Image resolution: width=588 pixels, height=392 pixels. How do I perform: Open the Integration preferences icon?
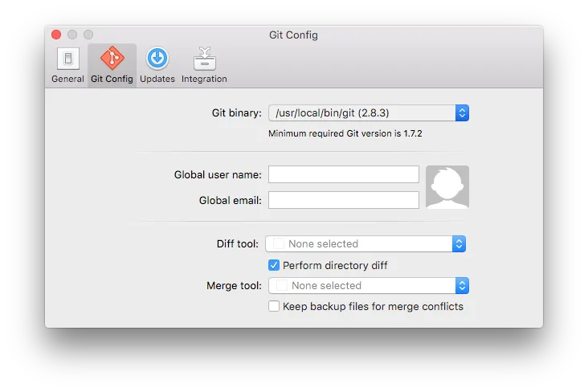coord(204,59)
